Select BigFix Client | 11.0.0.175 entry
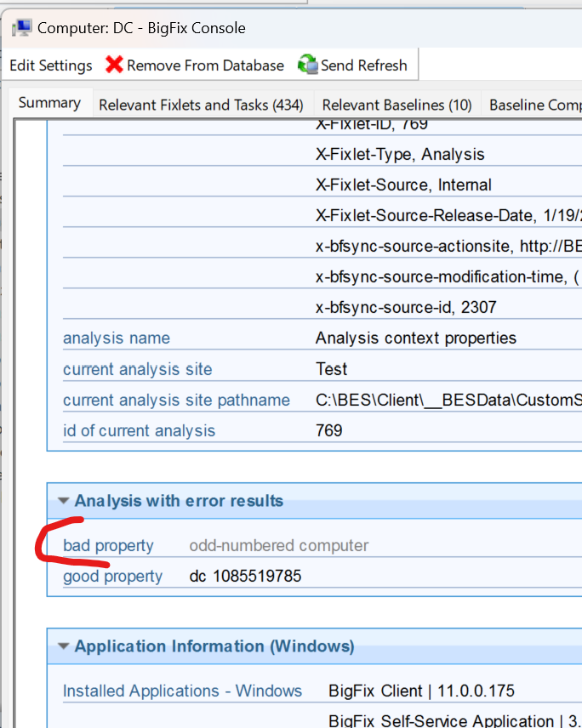Viewport: 582px width, 728px height. pyautogui.click(x=421, y=691)
